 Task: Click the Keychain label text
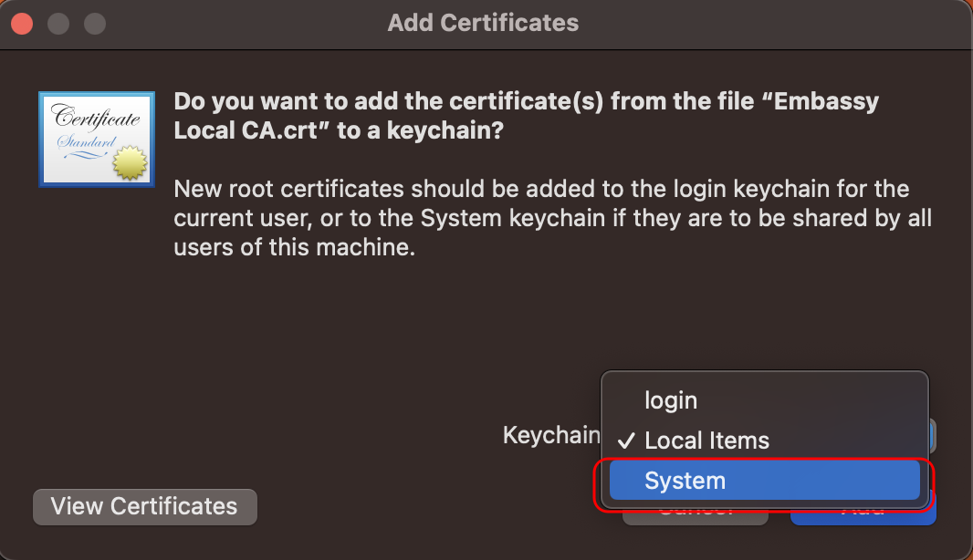pos(551,435)
